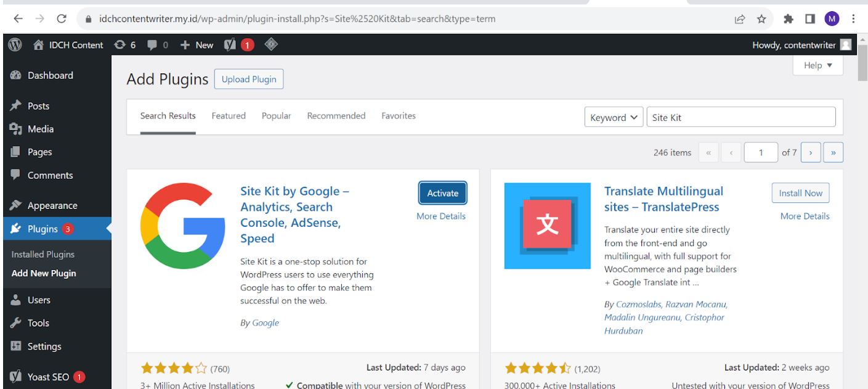Screen dimensions: 868x389
Task: Activate the Site Kit by Google plugin
Action: 442,192
